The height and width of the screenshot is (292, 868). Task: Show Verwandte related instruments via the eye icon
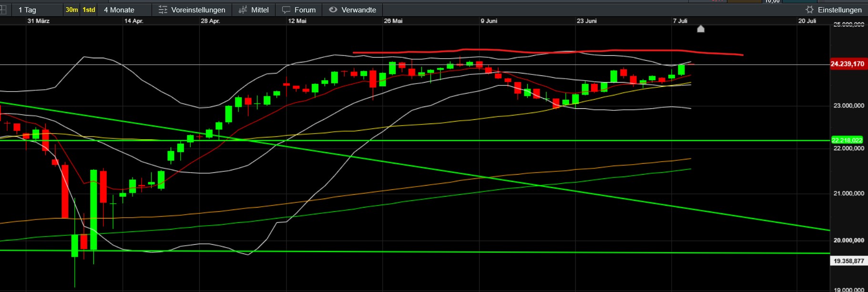coord(353,10)
